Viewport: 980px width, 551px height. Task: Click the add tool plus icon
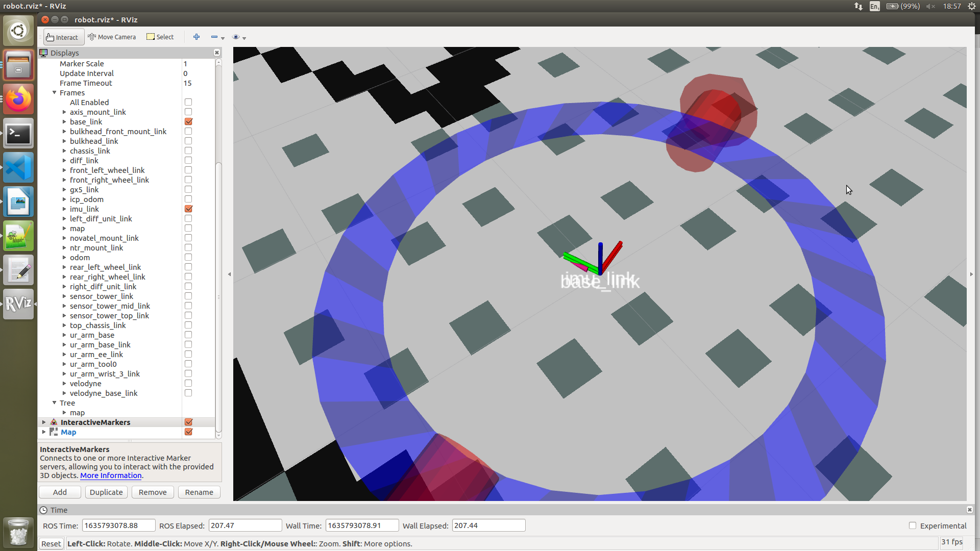tap(197, 37)
